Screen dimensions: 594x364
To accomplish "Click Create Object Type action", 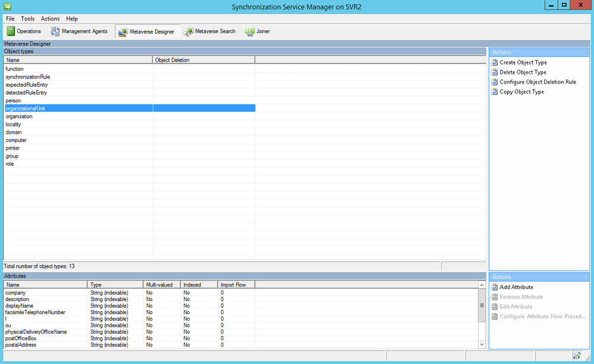I will [x=523, y=62].
